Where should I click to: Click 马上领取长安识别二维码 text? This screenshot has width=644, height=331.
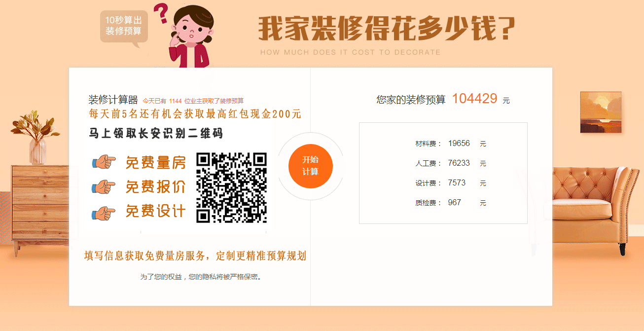(156, 133)
